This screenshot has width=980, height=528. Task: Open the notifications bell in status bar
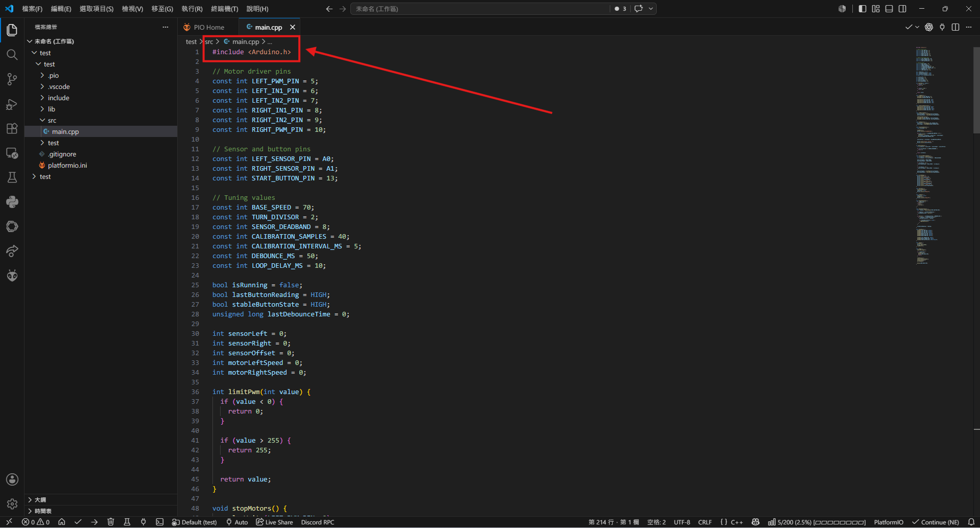click(971, 522)
